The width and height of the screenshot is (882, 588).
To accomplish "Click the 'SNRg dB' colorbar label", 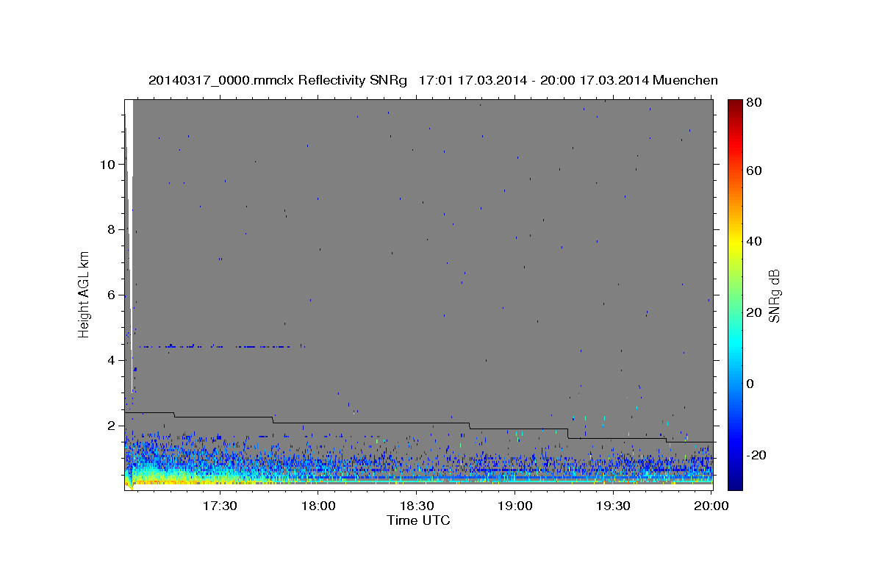I will (x=773, y=295).
